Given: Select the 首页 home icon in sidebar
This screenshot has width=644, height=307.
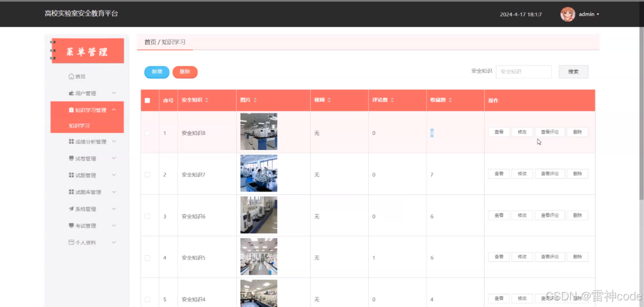Looking at the screenshot, I should pos(70,76).
